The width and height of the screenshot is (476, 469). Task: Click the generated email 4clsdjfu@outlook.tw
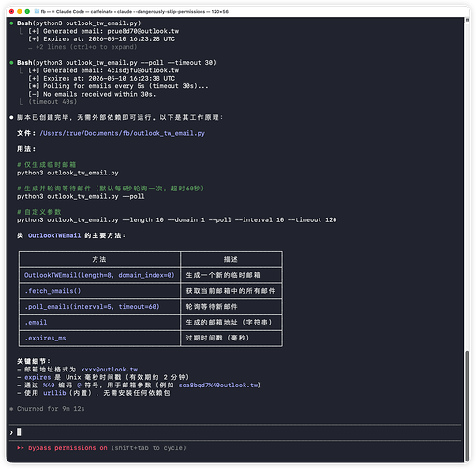(143, 70)
